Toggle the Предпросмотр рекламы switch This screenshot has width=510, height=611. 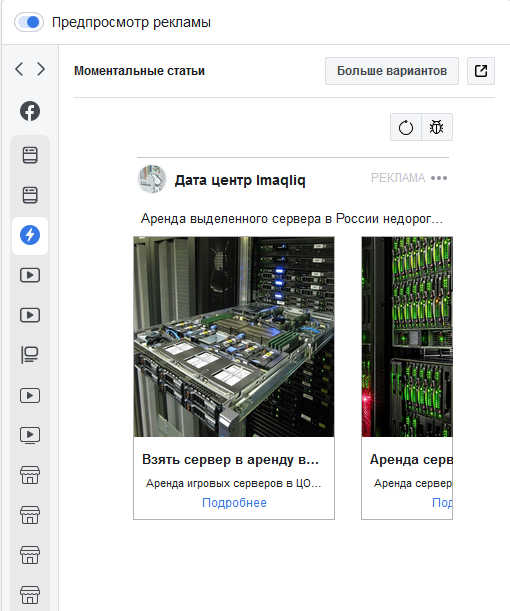(x=29, y=22)
